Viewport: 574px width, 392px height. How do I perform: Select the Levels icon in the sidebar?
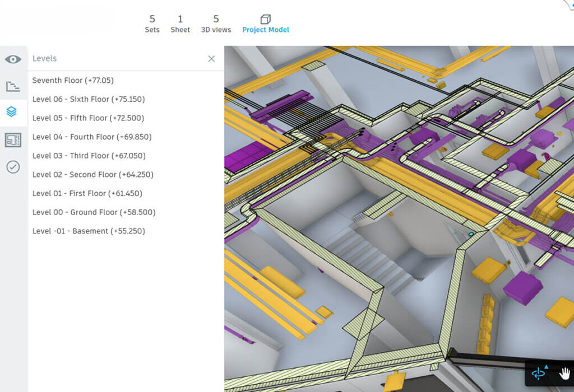13,111
